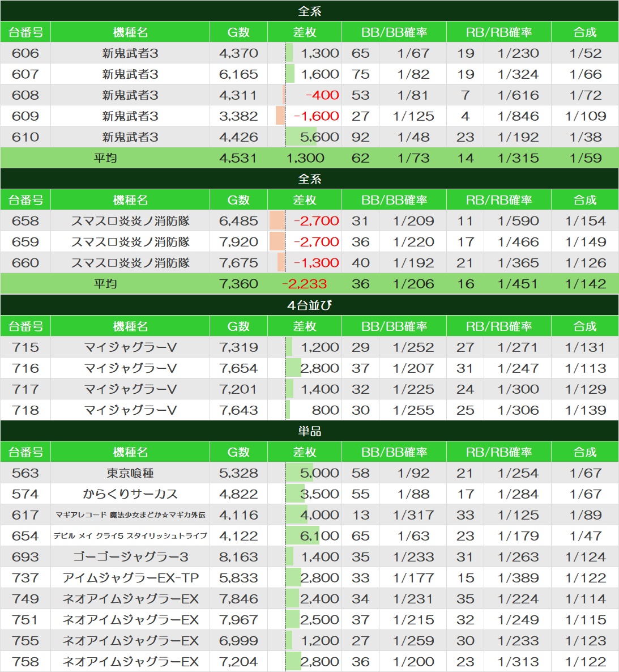Select the 単品 table's 合成 column header
Image resolution: width=619 pixels, height=672 pixels.
coord(585,452)
